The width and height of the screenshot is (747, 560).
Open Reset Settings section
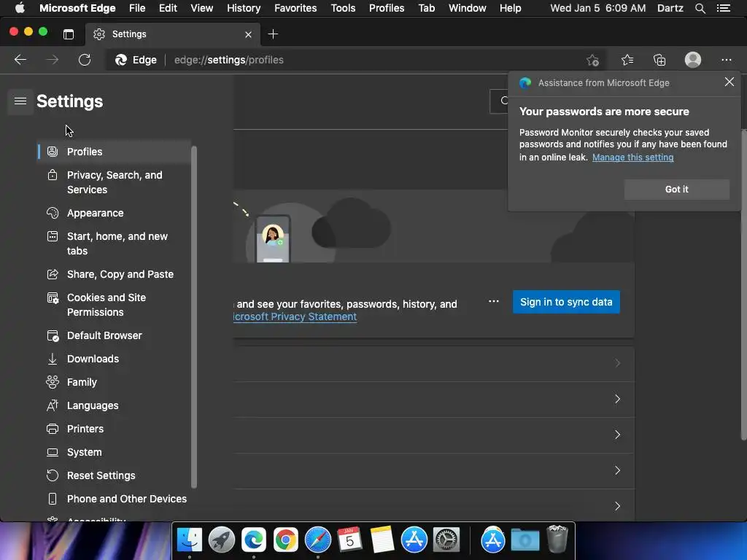[x=115, y=475]
